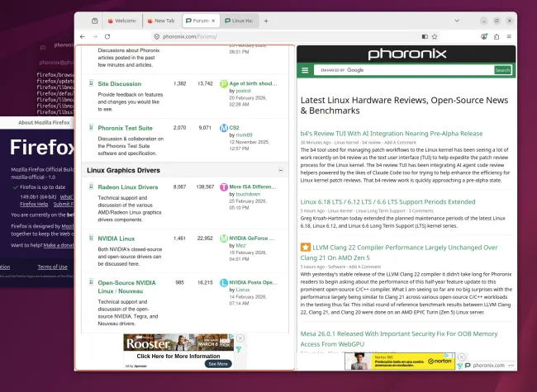The width and height of the screenshot is (537, 392).
Task: Open user profile Lianus
Action: (x=243, y=290)
